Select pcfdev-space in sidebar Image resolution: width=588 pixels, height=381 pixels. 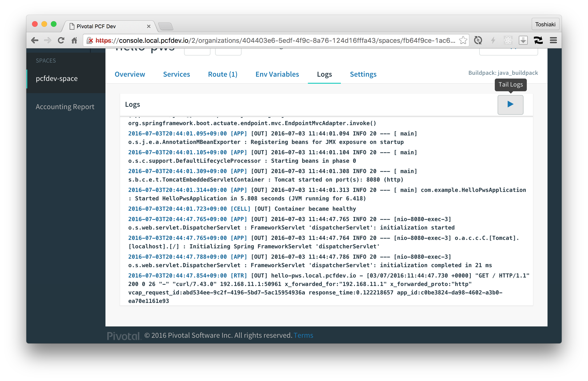point(56,79)
